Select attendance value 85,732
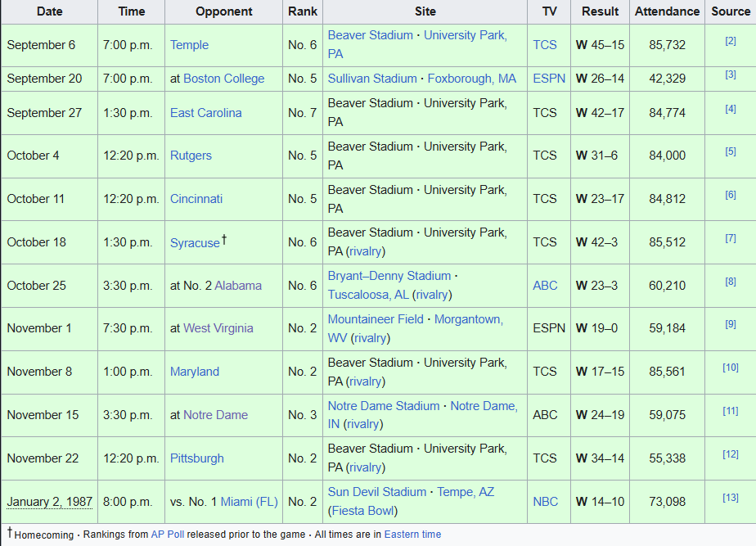The width and height of the screenshot is (756, 546). click(667, 45)
